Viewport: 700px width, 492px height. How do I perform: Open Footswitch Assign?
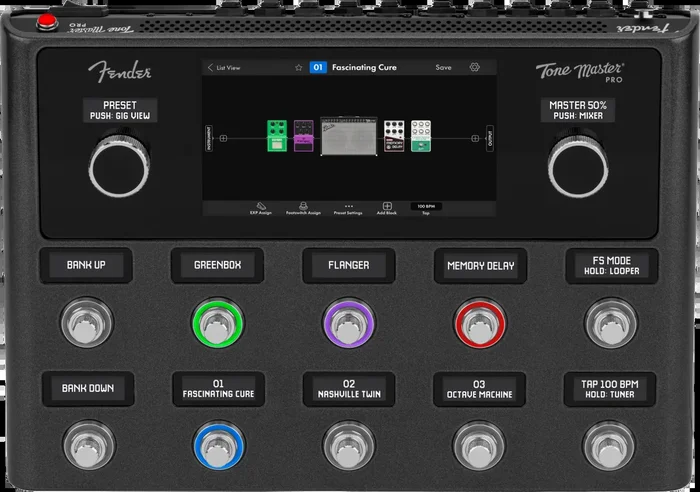click(303, 208)
